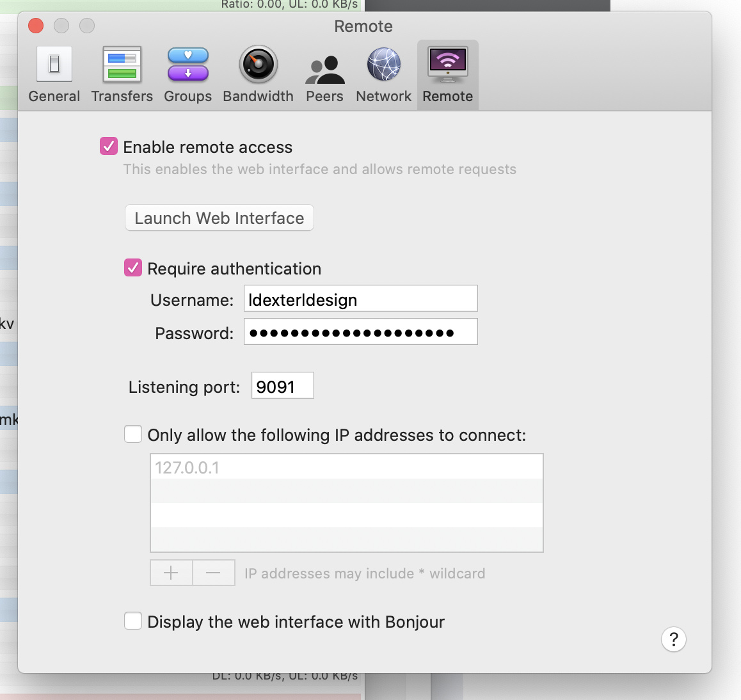Click into the Username field
The height and width of the screenshot is (700, 741).
[x=360, y=298]
